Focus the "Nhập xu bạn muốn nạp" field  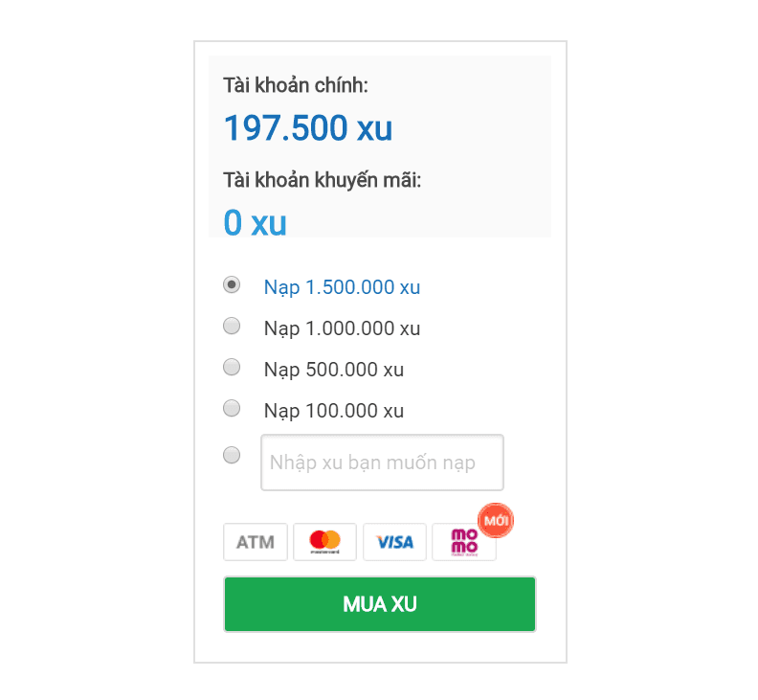click(x=382, y=463)
